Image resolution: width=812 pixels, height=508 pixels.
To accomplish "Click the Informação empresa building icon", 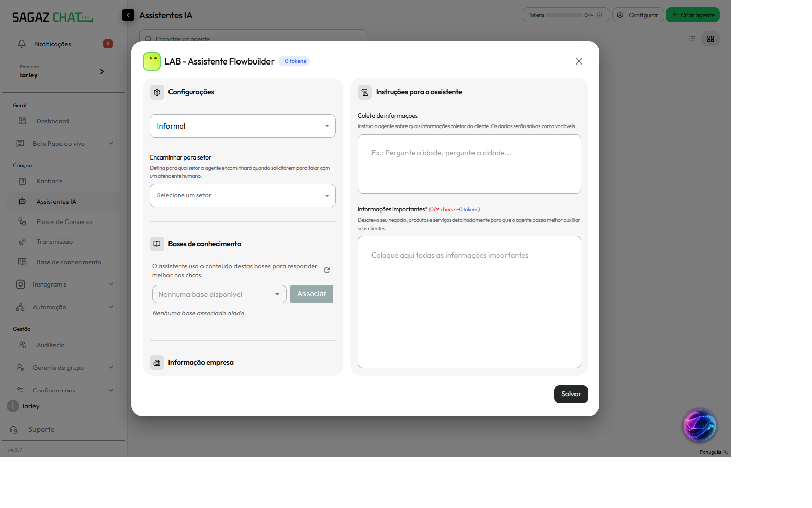I will (x=157, y=363).
